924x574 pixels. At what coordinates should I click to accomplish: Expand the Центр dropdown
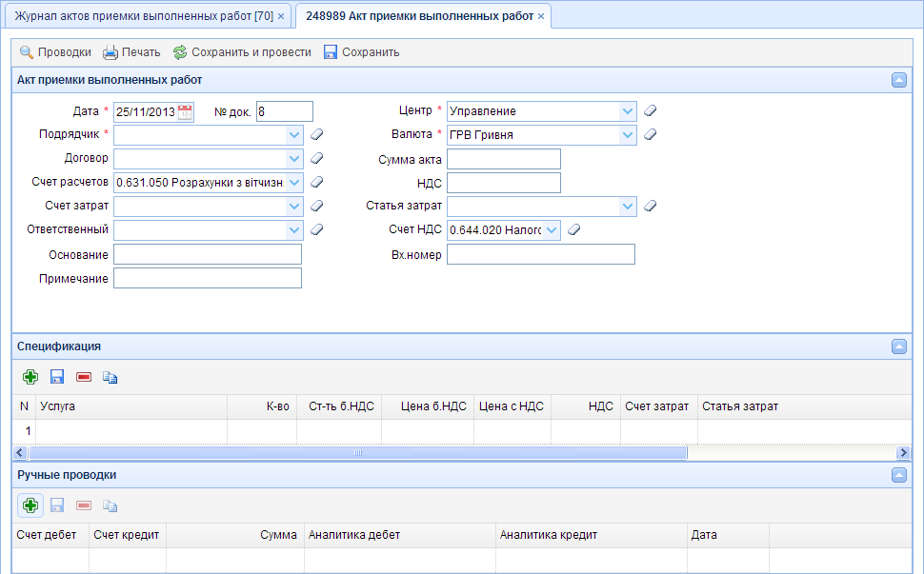coord(628,111)
